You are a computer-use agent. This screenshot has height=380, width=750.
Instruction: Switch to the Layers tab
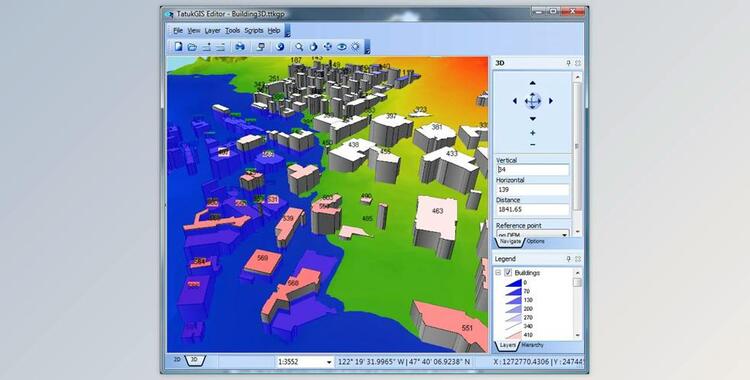(507, 345)
